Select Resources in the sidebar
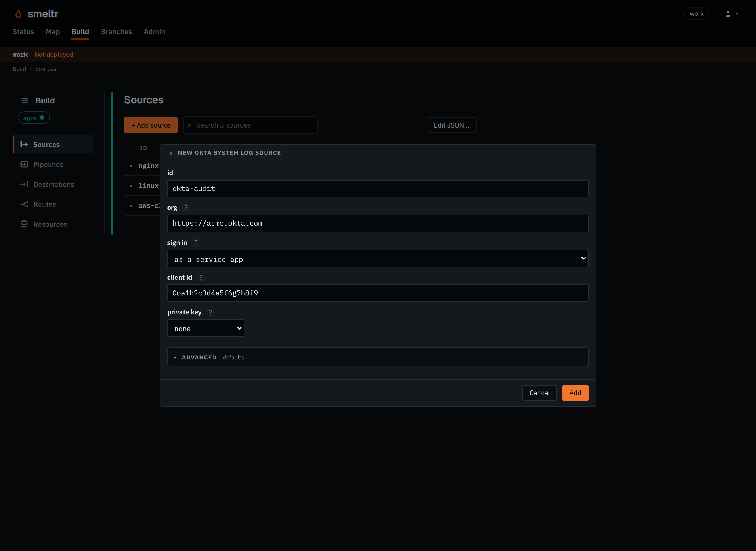The image size is (756, 551). pos(53,224)
